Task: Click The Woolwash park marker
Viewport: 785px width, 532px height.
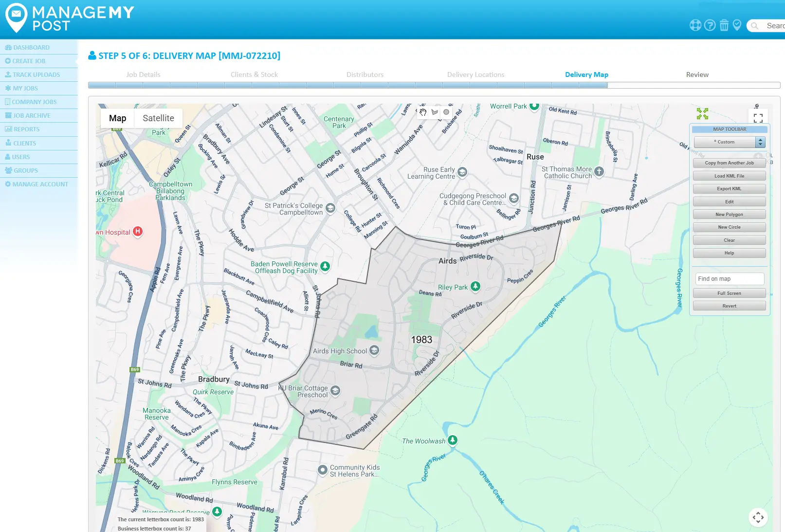Action: pos(453,440)
